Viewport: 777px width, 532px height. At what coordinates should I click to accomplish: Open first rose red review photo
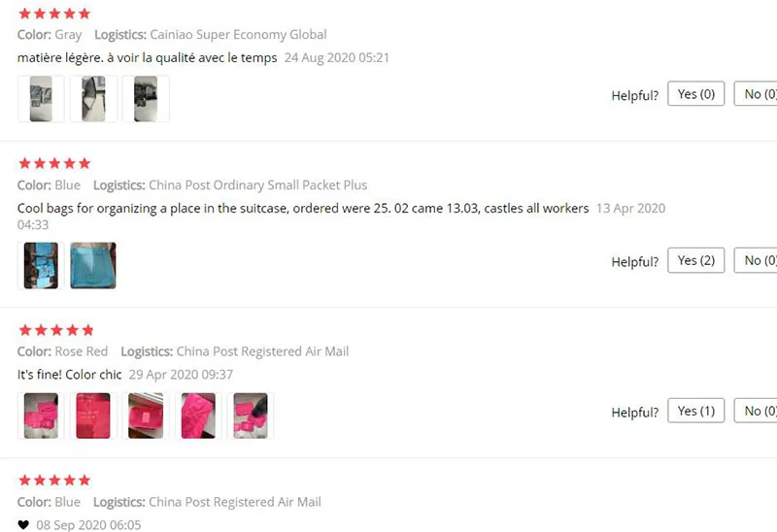click(41, 416)
